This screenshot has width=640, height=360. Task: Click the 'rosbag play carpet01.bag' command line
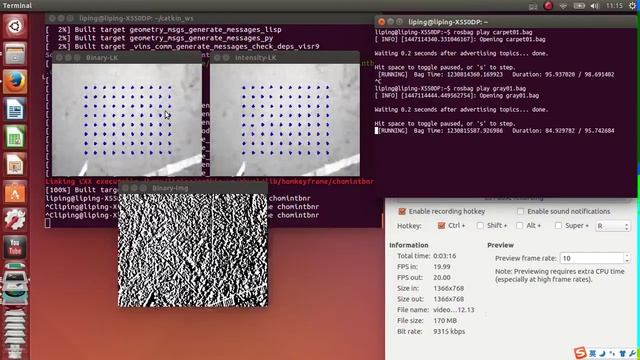453,32
